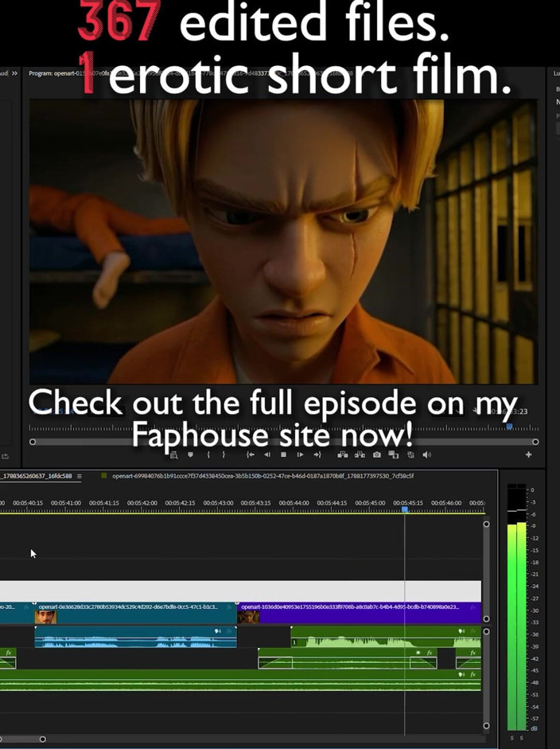Toggle the proxies icon in the transport bar
The image size is (560, 749).
410,454
